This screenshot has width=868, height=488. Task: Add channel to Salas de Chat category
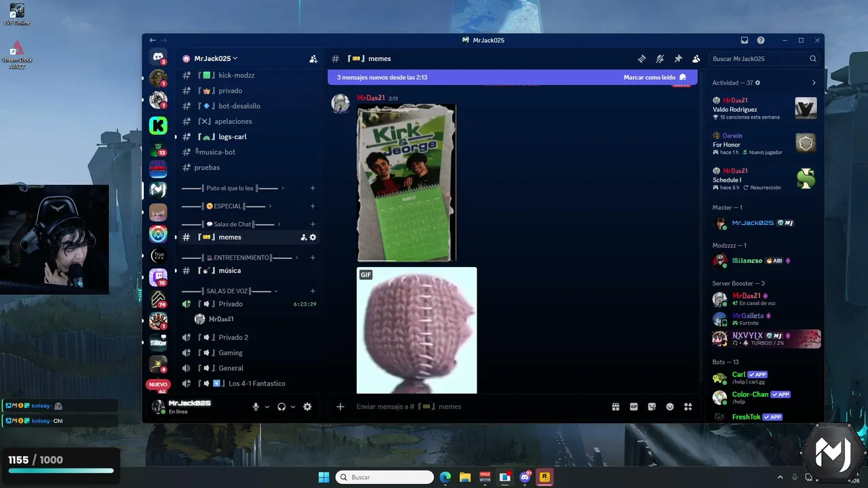coord(313,224)
